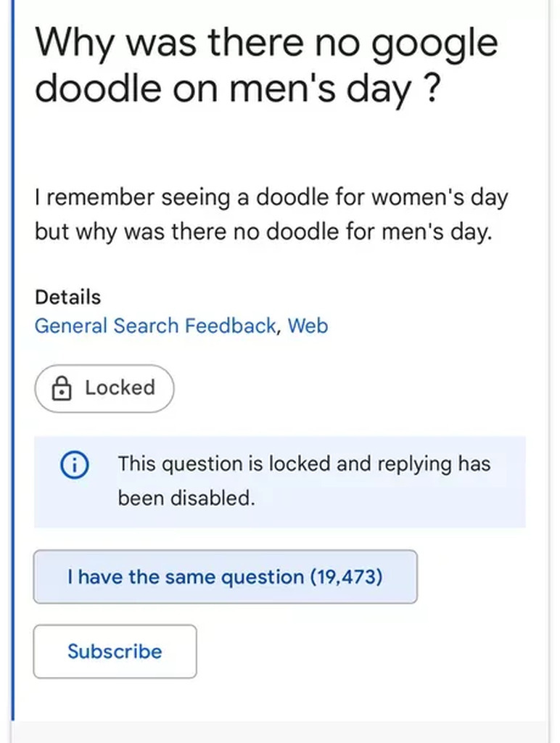Click the question body paragraph text
The width and height of the screenshot is (560, 743).
pyautogui.click(x=271, y=215)
